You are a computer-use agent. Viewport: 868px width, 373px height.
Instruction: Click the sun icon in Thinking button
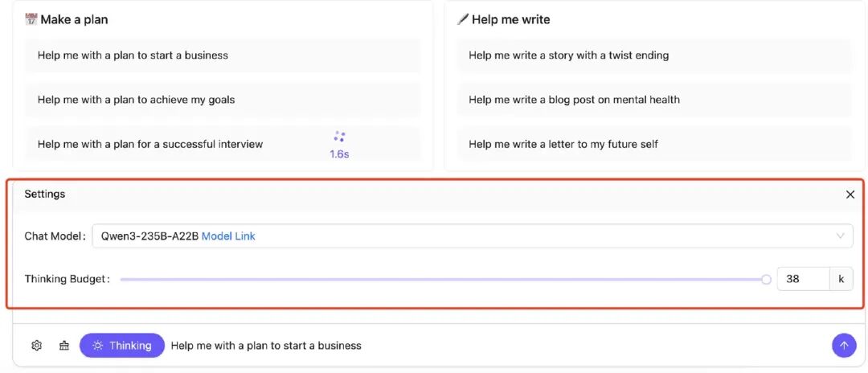(x=98, y=346)
